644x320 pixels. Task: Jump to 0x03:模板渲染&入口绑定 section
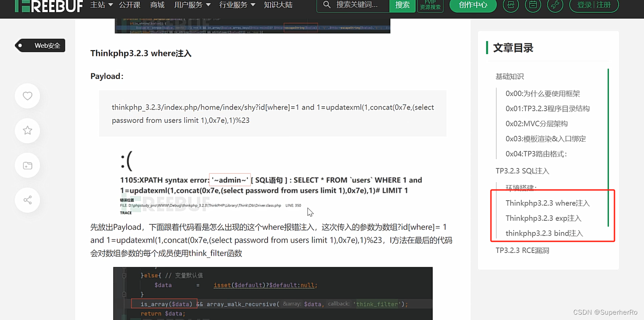(546, 139)
